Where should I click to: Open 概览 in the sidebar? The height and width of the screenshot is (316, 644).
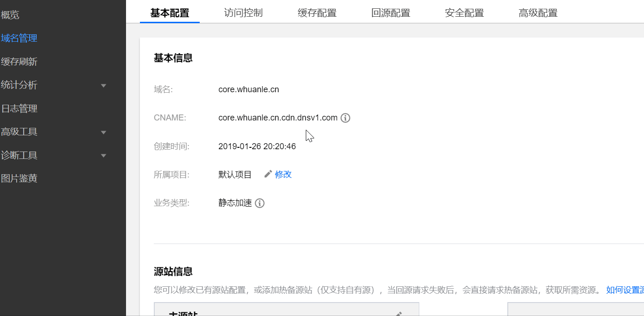tap(10, 15)
